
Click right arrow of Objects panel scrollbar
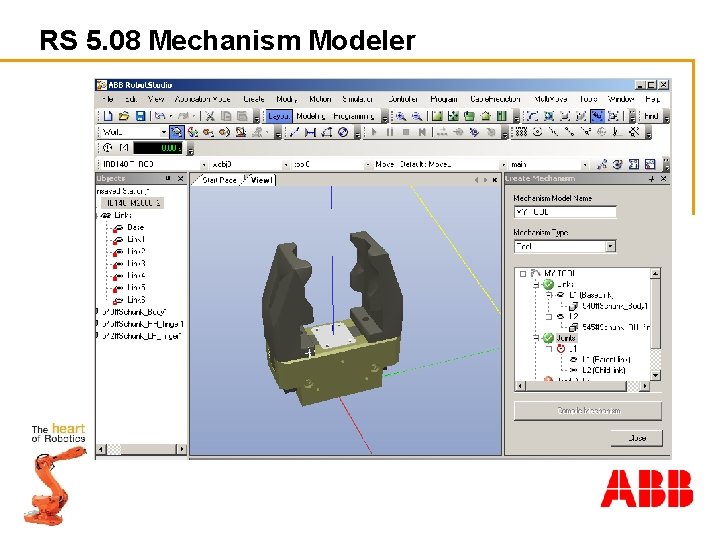pos(182,449)
